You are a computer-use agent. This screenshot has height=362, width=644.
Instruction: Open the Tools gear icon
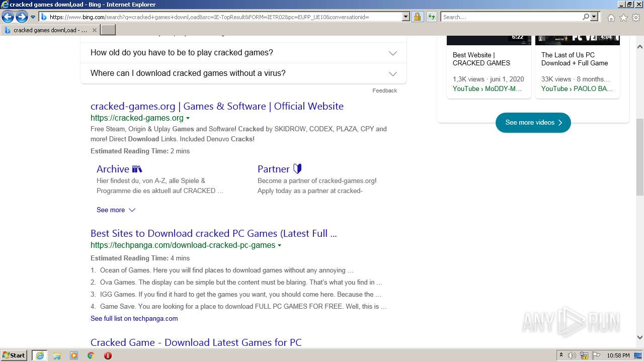pyautogui.click(x=636, y=18)
